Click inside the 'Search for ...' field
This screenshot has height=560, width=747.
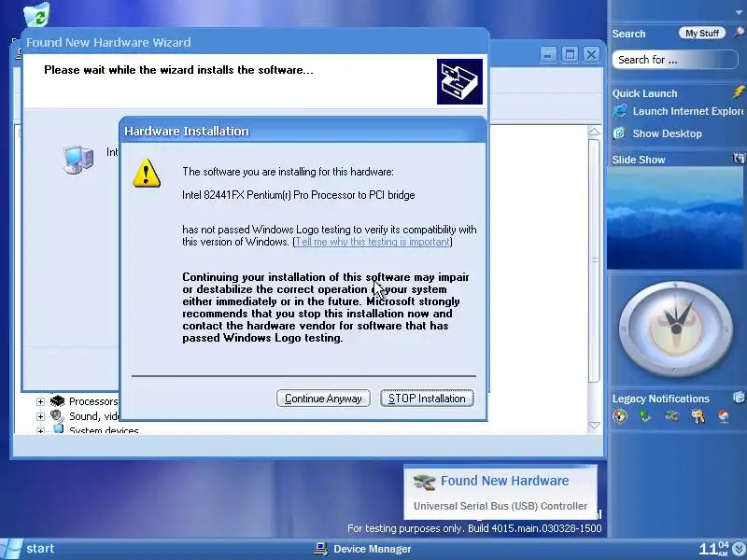click(x=674, y=60)
